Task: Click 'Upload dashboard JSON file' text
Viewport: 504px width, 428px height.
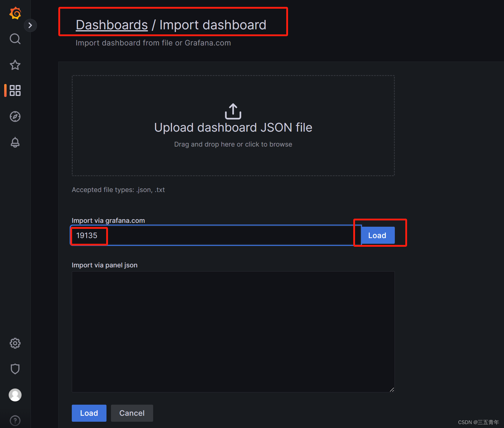Action: tap(233, 128)
